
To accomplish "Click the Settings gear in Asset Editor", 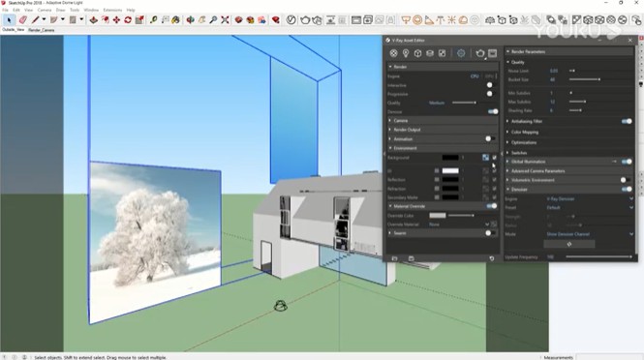I will [x=461, y=53].
